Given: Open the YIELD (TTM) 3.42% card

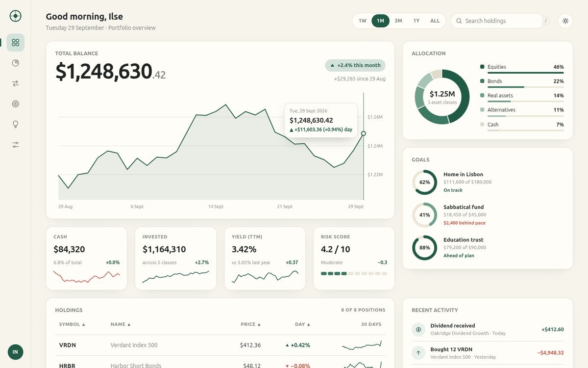Looking at the screenshot, I should coord(265,258).
